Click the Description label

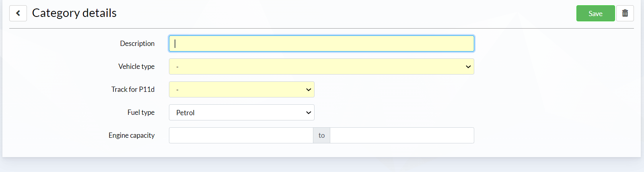(x=137, y=44)
